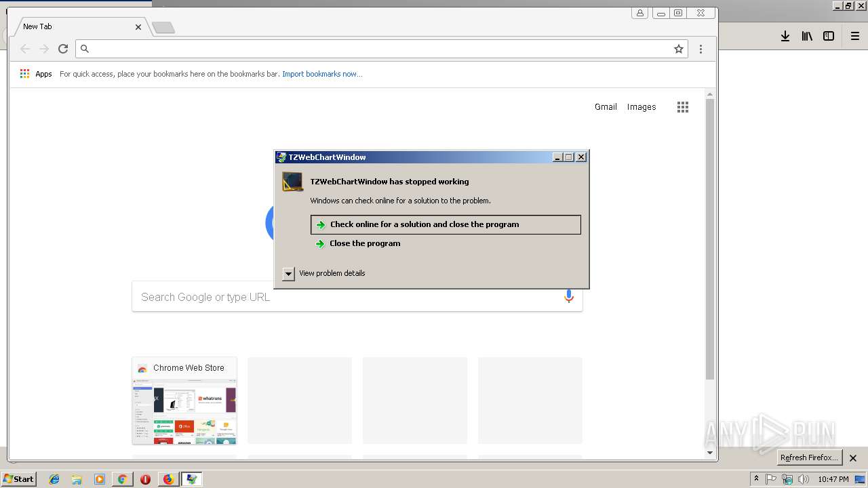The image size is (868, 488).
Task: Open Firefox hamburger menu
Action: [855, 36]
